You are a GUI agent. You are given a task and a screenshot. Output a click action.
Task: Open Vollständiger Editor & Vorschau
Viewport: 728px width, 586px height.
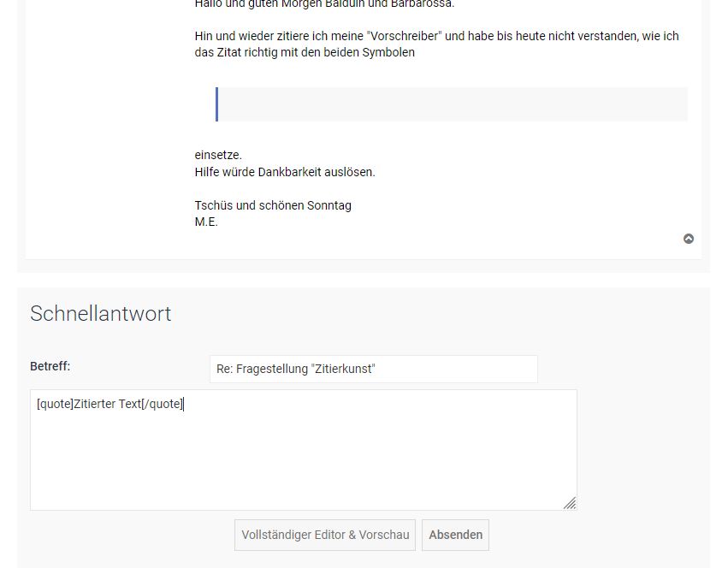click(325, 535)
